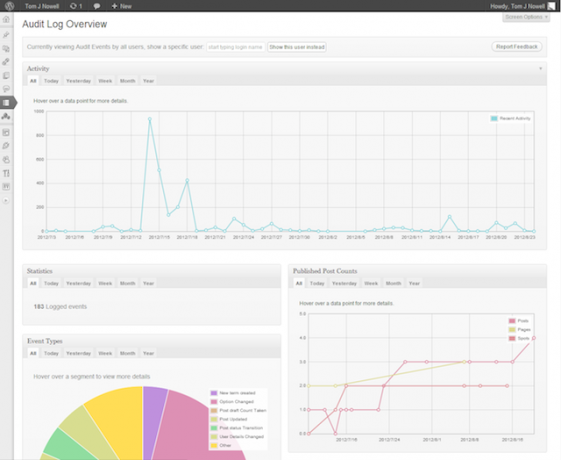
Task: Open the Posts pushpin icon in sidebar
Action: point(6,35)
